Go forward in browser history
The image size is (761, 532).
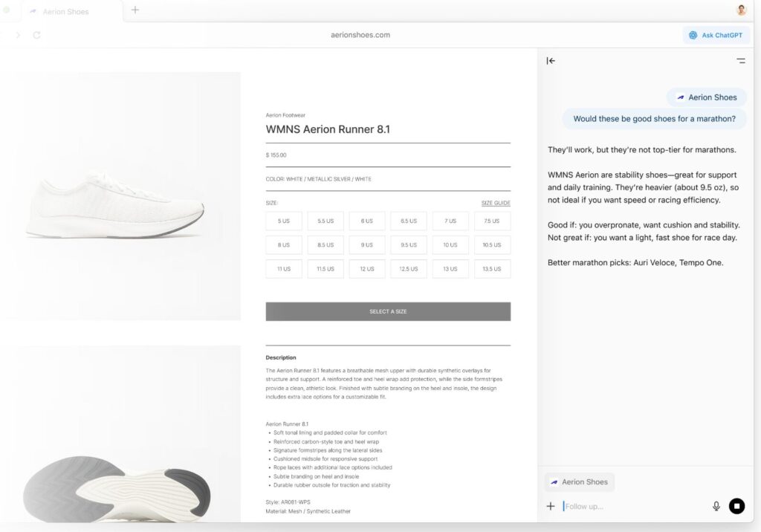[x=18, y=35]
